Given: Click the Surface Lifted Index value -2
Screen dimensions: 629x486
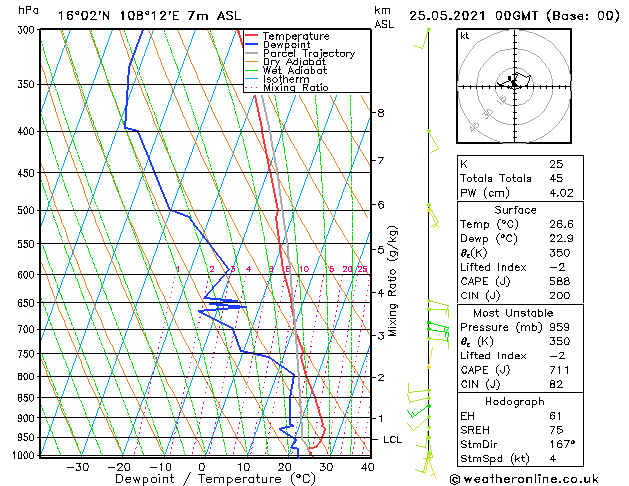Looking at the screenshot, I should click(557, 267).
